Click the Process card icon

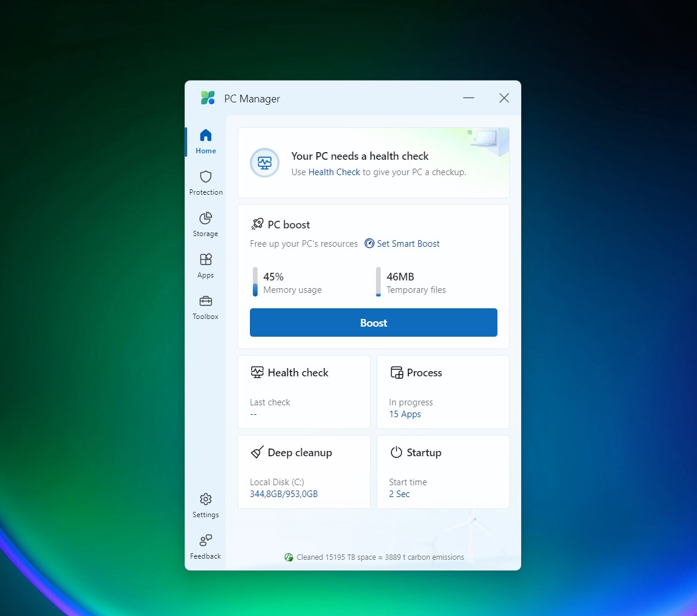(x=397, y=372)
